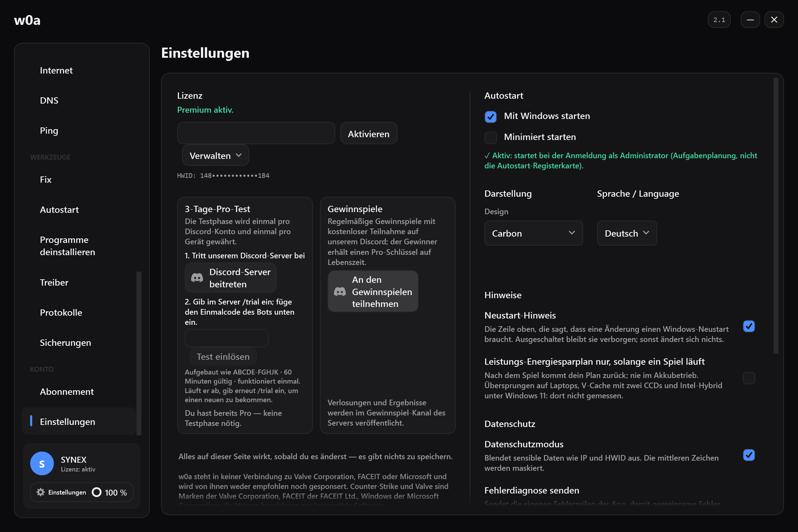Screen dimensions: 798x532
Task: Click An den Gewinnspielen teilnehmen button
Action: click(373, 292)
